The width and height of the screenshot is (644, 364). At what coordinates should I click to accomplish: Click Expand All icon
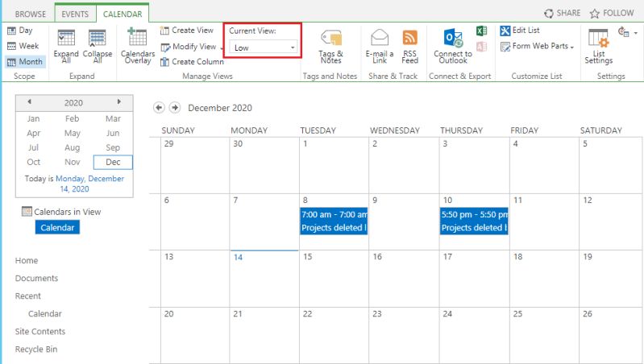tap(66, 38)
